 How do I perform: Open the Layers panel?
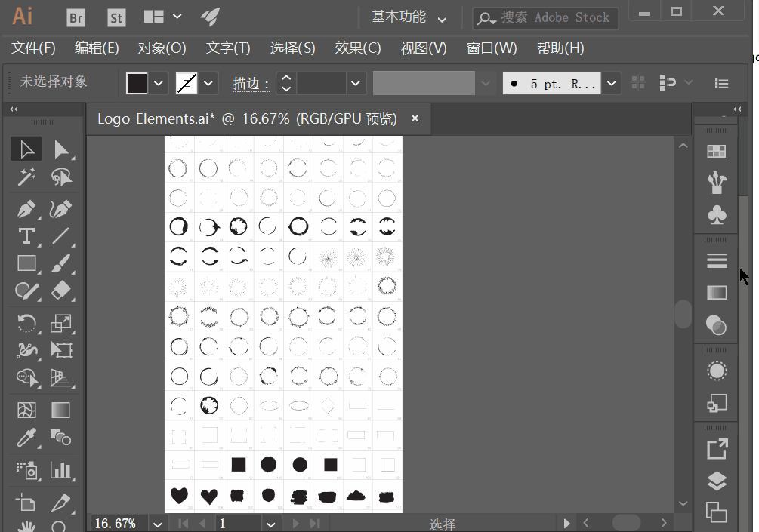click(717, 481)
